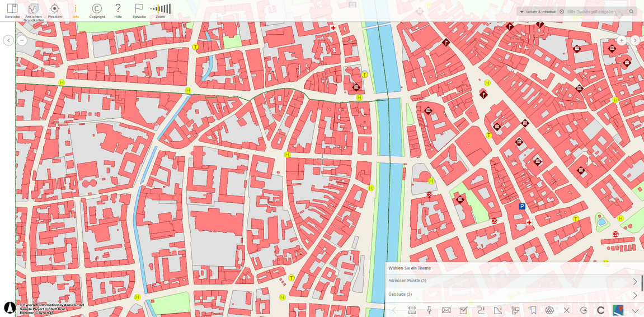Click the blue parking P map symbol

(x=522, y=207)
